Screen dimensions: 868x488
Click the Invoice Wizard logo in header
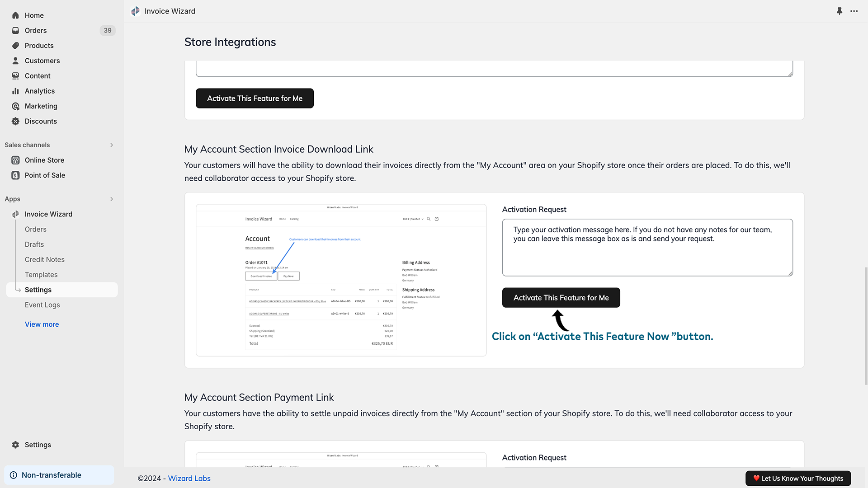(x=135, y=11)
